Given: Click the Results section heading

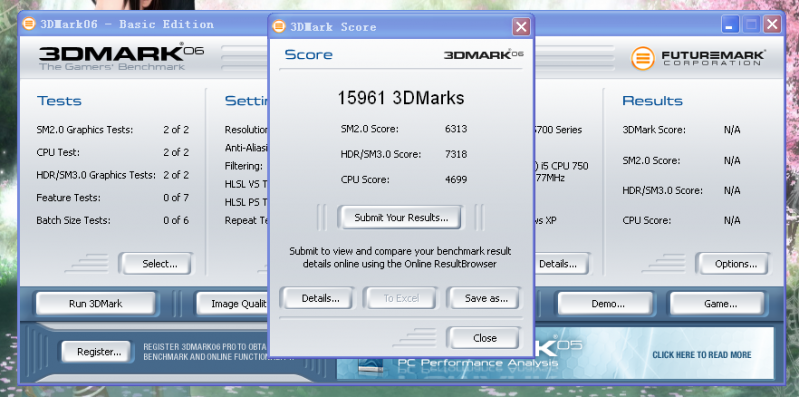Looking at the screenshot, I should pos(652,101).
